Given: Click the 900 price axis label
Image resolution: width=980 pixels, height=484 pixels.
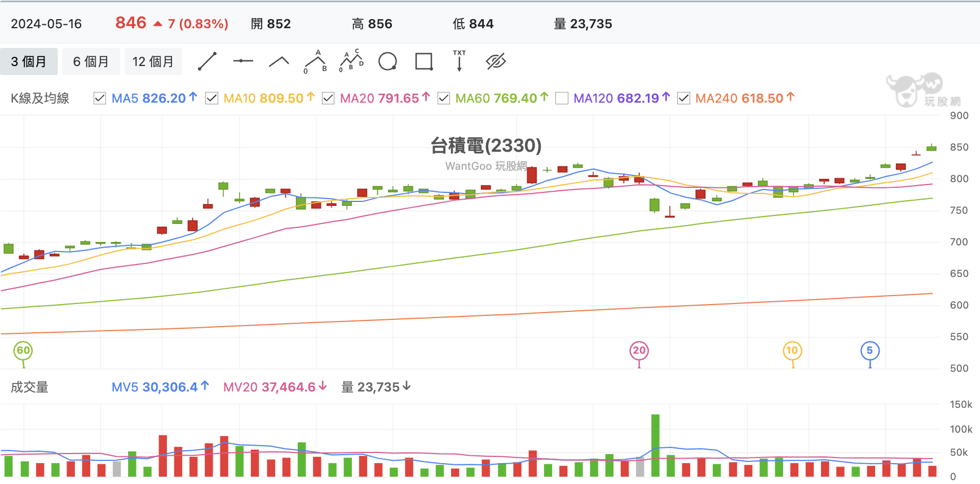Looking at the screenshot, I should [959, 116].
